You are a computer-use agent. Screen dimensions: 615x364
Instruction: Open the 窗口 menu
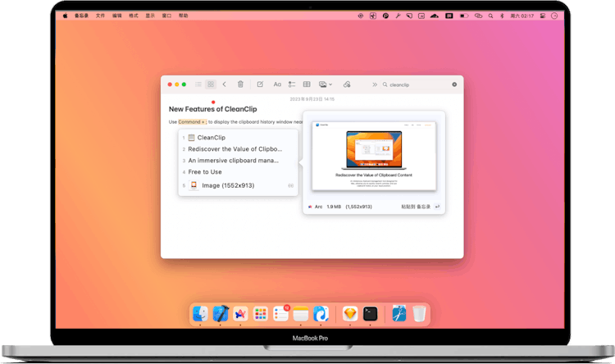coord(166,16)
